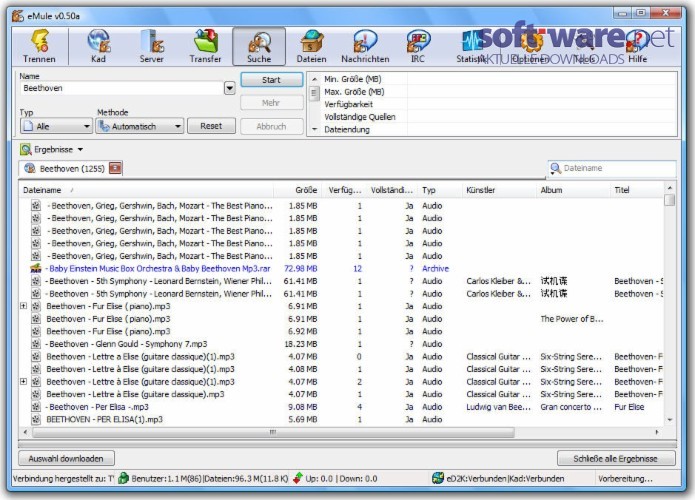
Task: Sort by the Dateiname column header
Action: point(146,190)
